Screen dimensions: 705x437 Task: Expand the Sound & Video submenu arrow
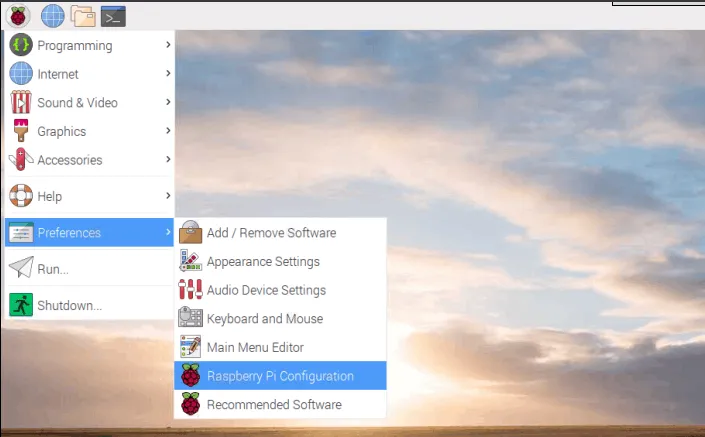pos(167,102)
